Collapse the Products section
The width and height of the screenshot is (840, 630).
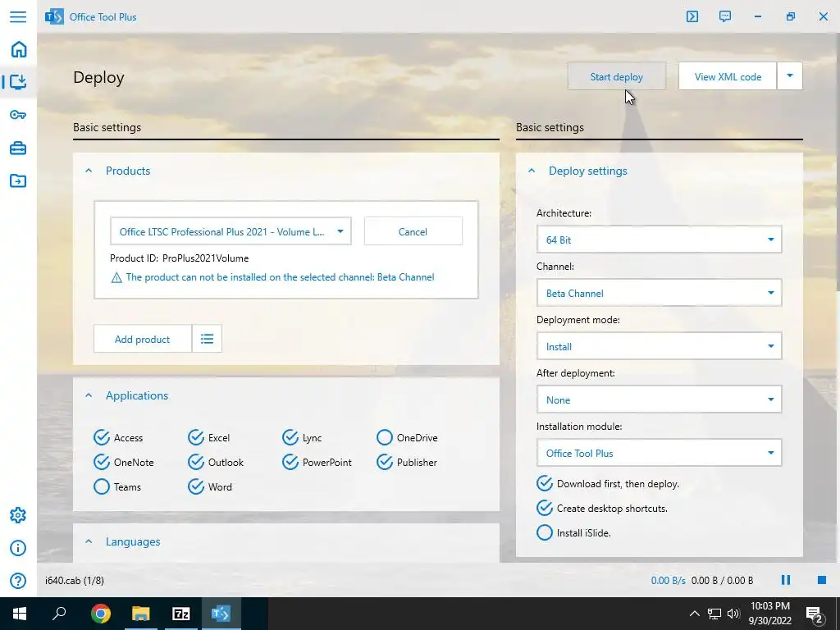89,171
